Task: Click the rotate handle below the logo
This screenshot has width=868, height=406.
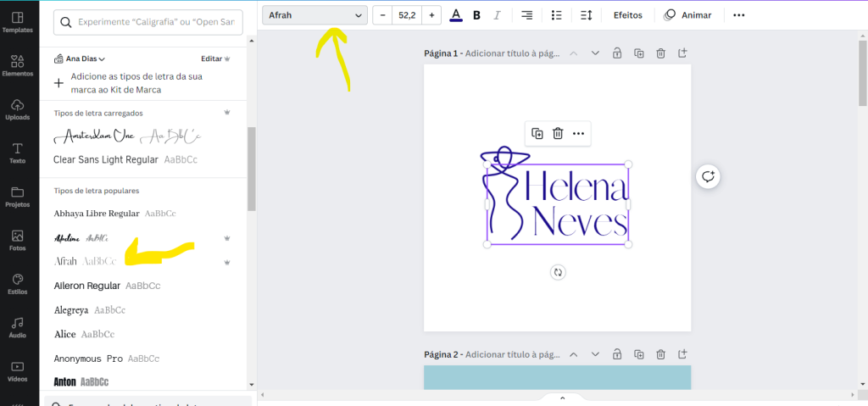Action: tap(558, 272)
